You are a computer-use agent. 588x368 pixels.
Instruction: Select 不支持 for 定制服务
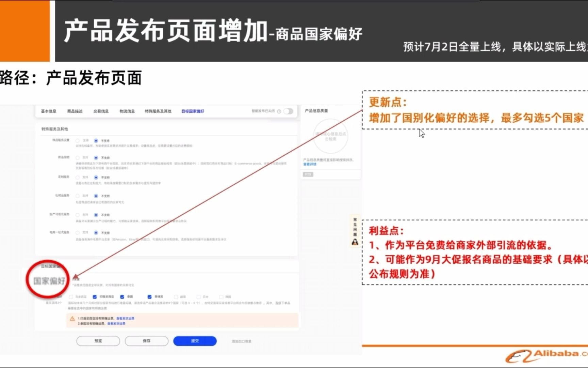[x=96, y=177]
